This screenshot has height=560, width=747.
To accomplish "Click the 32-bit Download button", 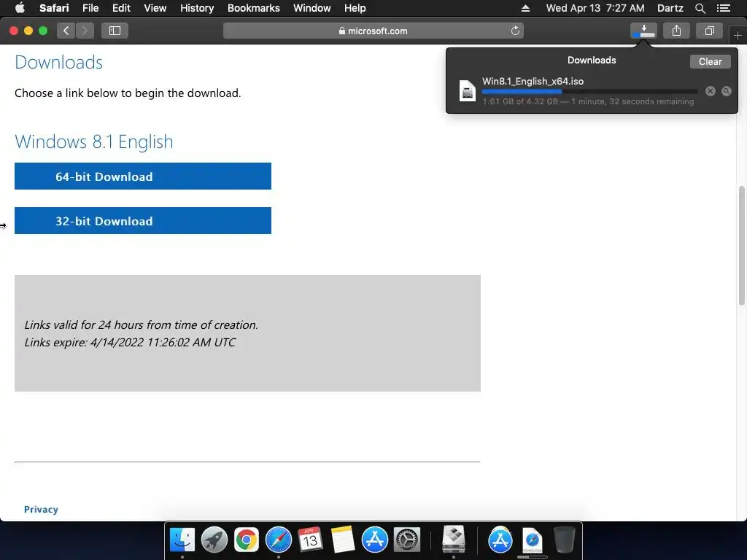I will point(143,220).
